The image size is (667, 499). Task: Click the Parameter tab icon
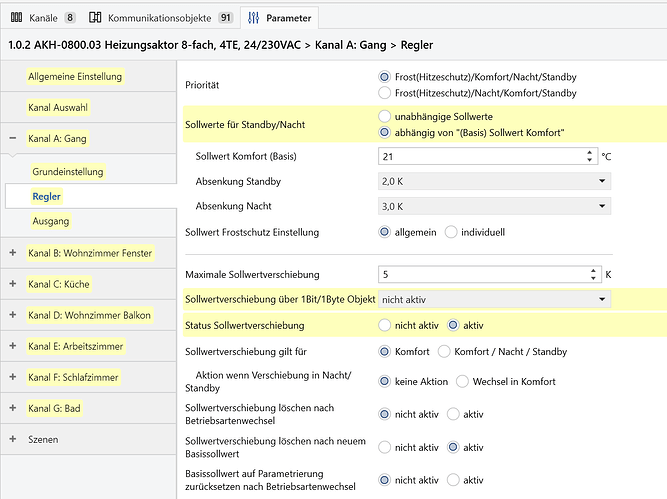[254, 18]
